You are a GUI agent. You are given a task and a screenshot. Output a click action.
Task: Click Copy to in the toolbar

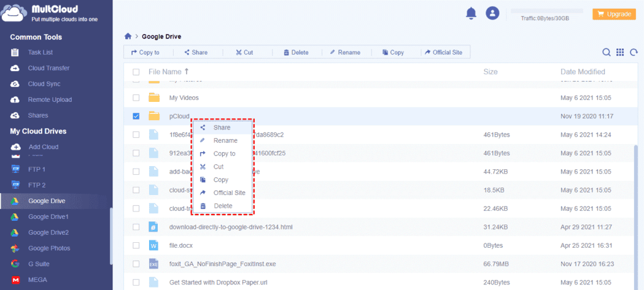(145, 52)
